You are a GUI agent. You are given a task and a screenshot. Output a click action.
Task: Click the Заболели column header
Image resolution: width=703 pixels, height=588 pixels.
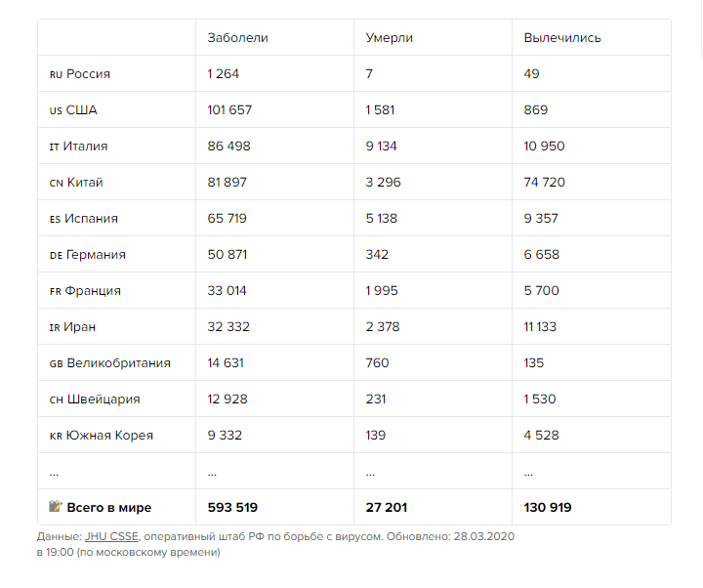tap(237, 38)
